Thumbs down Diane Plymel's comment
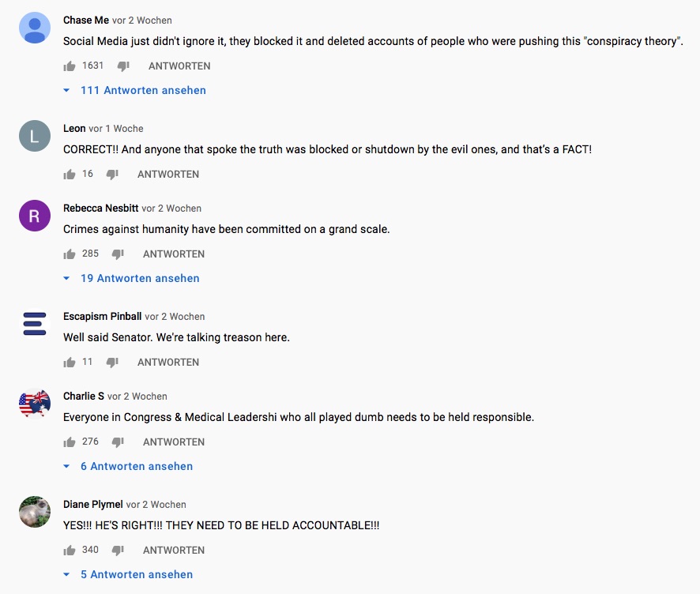700x594 pixels. (x=118, y=551)
